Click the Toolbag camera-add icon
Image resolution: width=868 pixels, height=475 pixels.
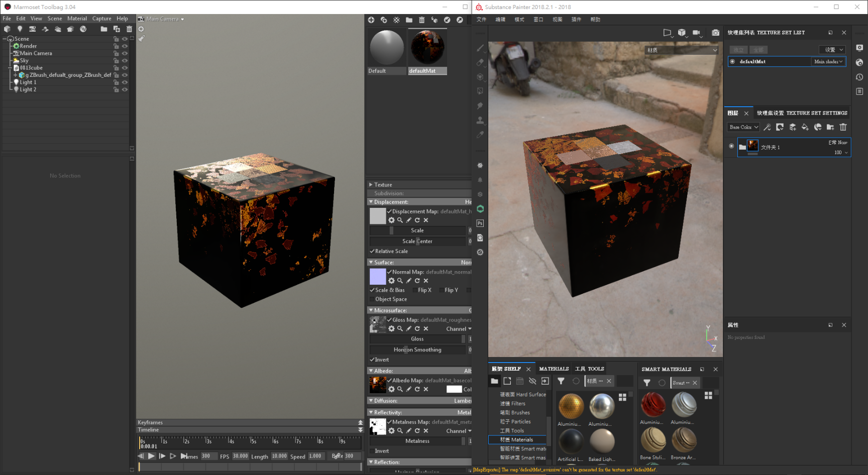click(x=32, y=29)
